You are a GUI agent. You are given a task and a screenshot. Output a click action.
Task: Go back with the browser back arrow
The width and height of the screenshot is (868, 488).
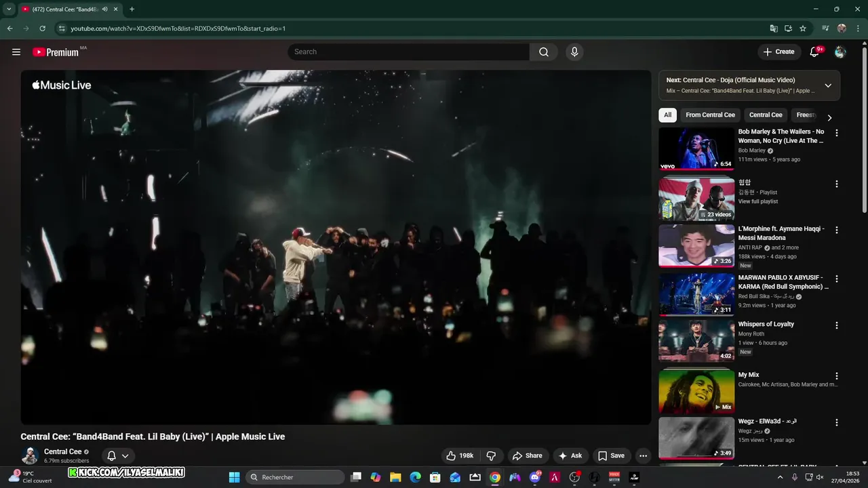click(9, 28)
